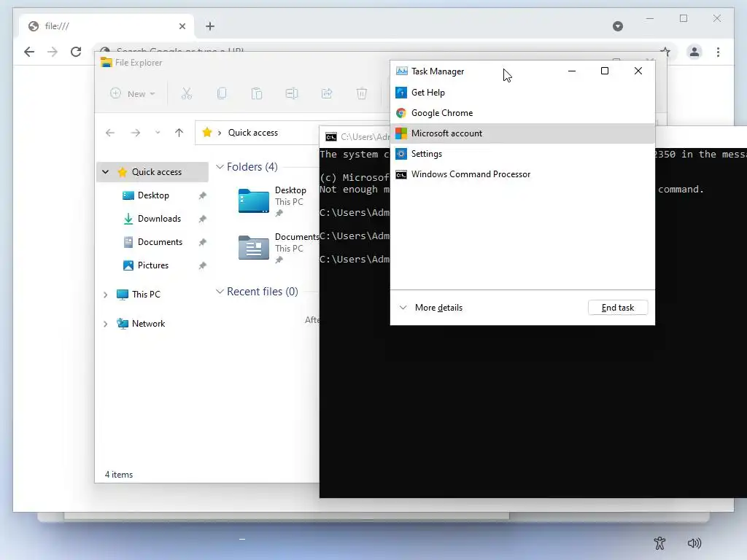This screenshot has height=560, width=747.
Task: Open Desktop in the navigation pane
Action: click(153, 195)
